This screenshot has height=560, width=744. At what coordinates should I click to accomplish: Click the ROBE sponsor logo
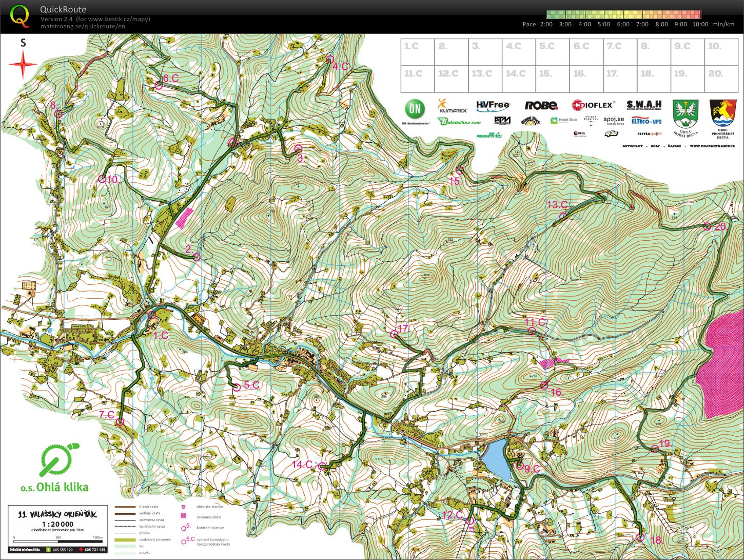click(x=541, y=106)
